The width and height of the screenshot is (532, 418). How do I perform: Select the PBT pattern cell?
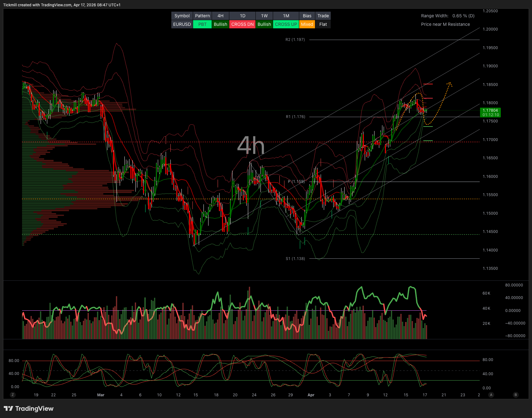(x=202, y=24)
